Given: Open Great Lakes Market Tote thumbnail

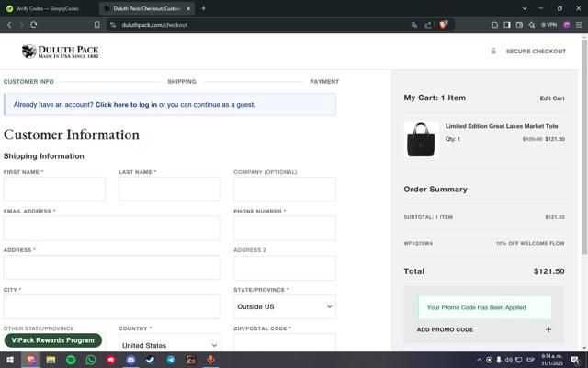Looking at the screenshot, I should coord(421,140).
